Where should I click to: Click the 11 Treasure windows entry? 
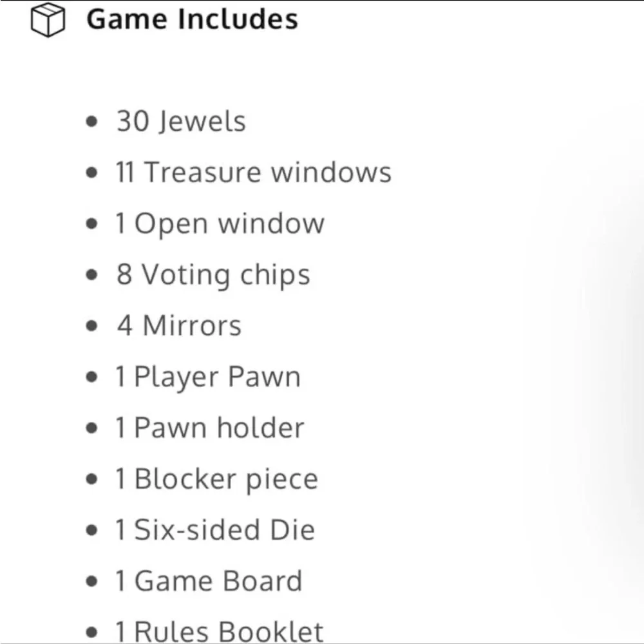(x=253, y=172)
